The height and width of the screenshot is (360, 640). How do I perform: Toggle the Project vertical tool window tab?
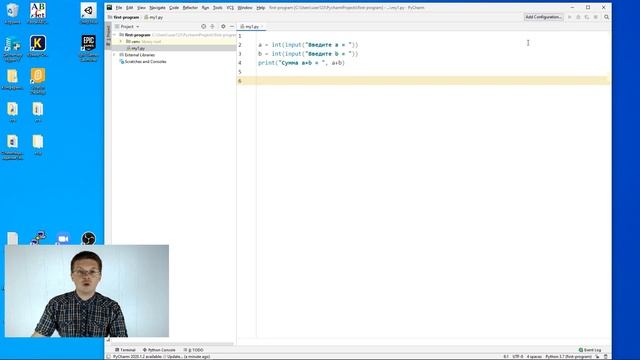108,35
